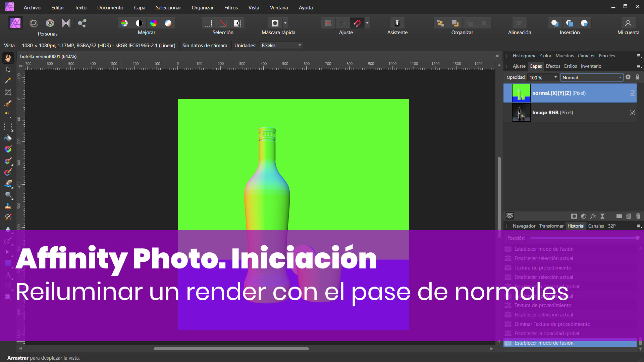The height and width of the screenshot is (362, 644).
Task: Select the Color Picker eyedropper tool
Action: 8,81
